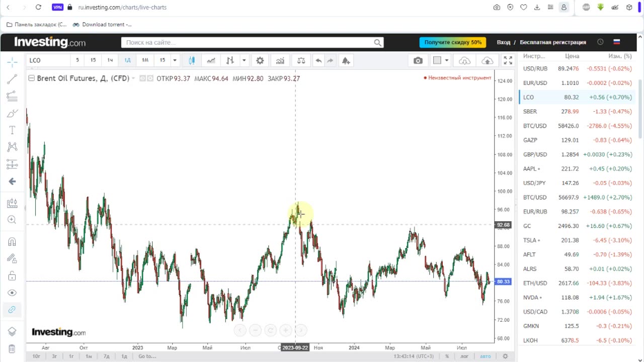The height and width of the screenshot is (362, 644).
Task: Select the bars chart type icon
Action: pos(230,60)
